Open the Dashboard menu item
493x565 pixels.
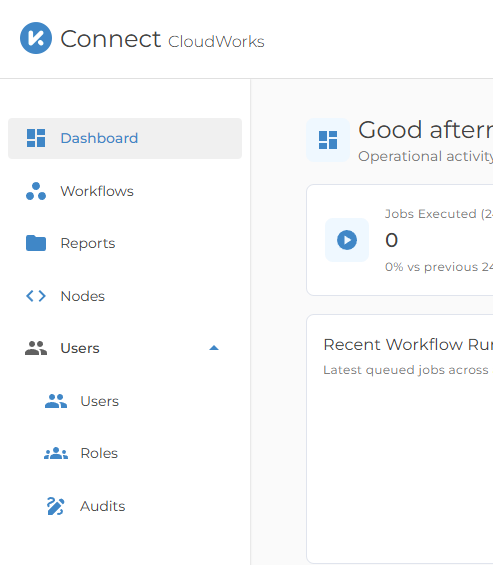coord(125,138)
